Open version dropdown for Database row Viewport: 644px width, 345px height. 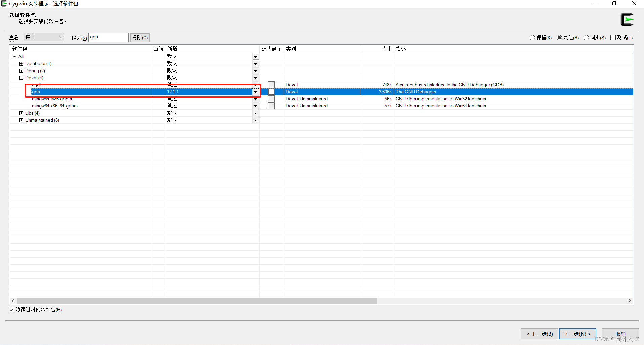[x=256, y=64]
